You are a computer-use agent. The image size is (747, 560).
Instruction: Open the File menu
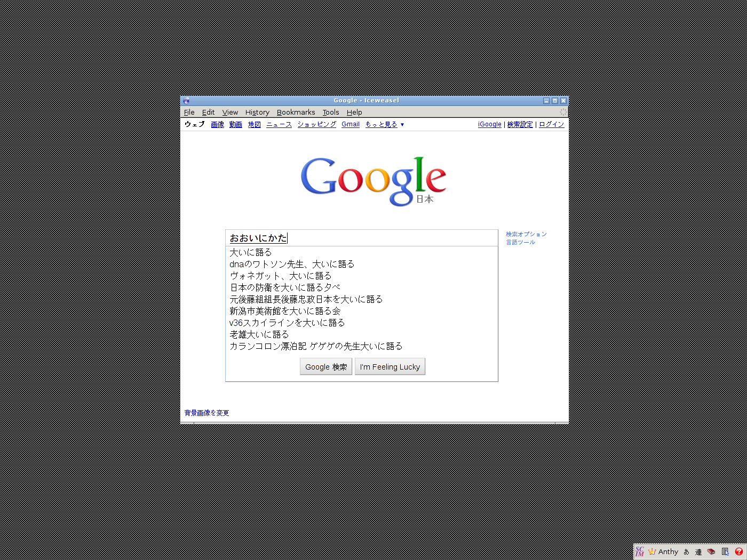coord(189,112)
